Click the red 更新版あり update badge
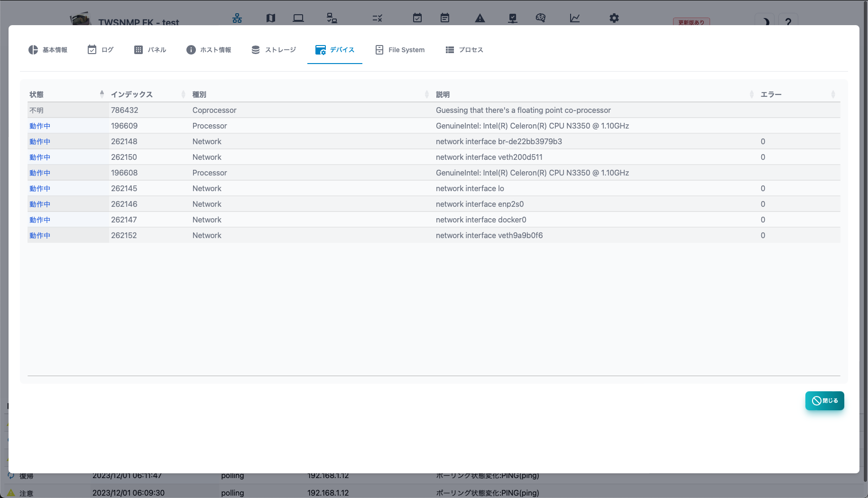 (692, 22)
